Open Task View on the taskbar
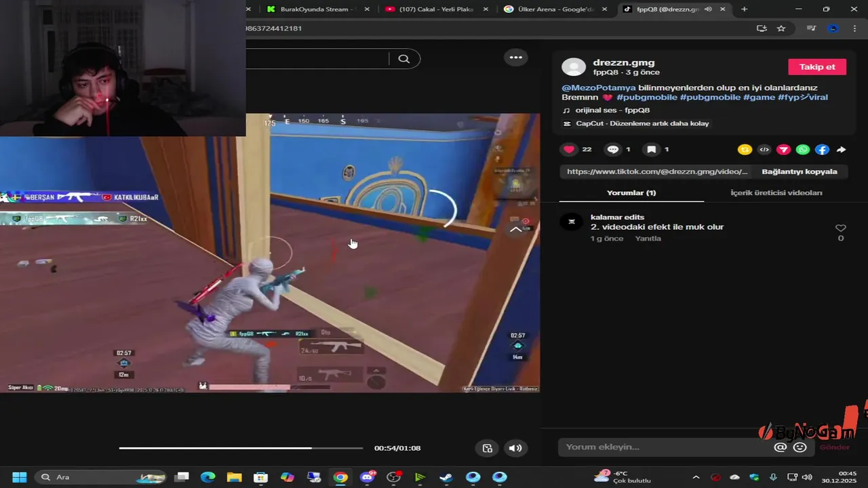 [x=182, y=477]
